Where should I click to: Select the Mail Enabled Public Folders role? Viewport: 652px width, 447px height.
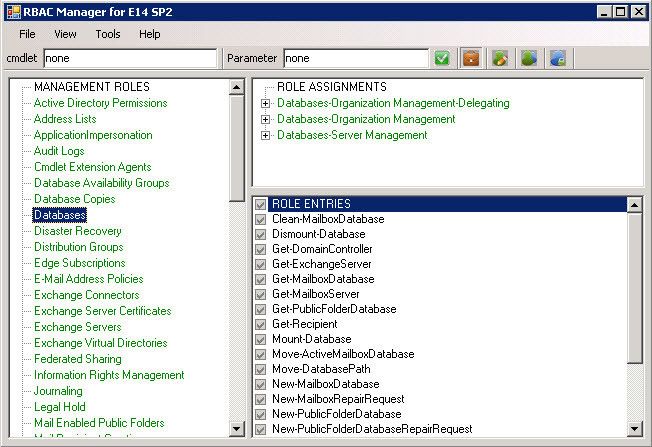pos(99,423)
